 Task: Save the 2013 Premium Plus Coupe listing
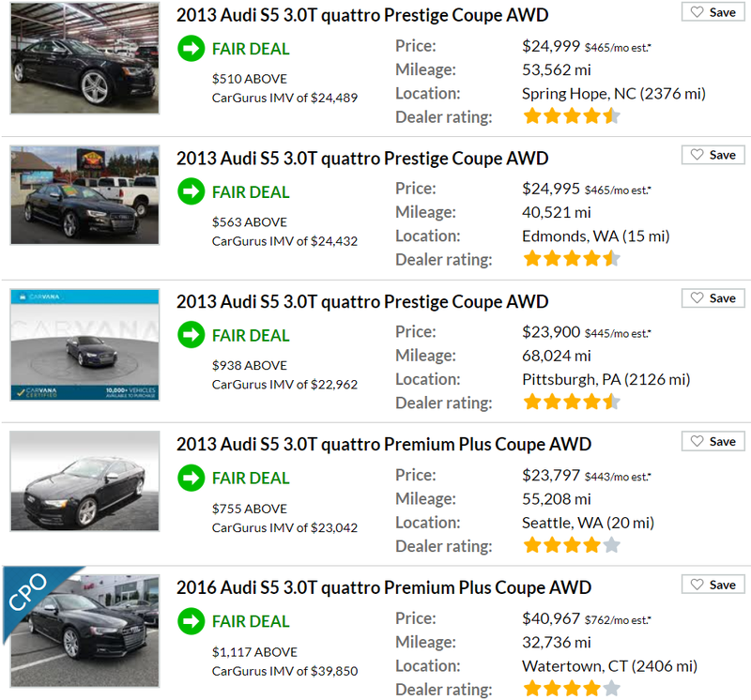(713, 441)
